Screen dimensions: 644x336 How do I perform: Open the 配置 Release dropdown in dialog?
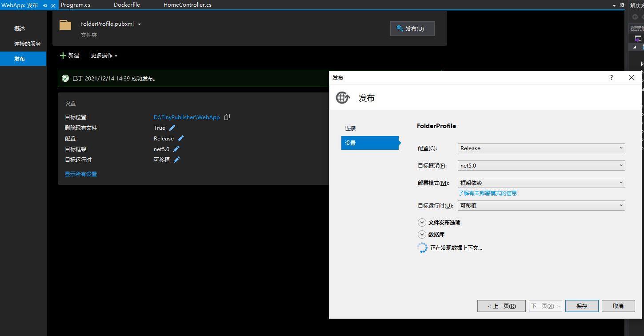point(541,148)
